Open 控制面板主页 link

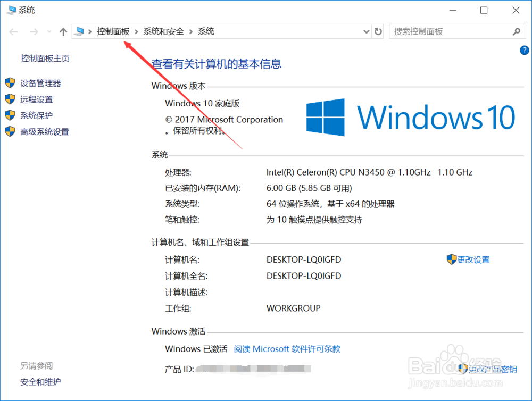click(45, 59)
